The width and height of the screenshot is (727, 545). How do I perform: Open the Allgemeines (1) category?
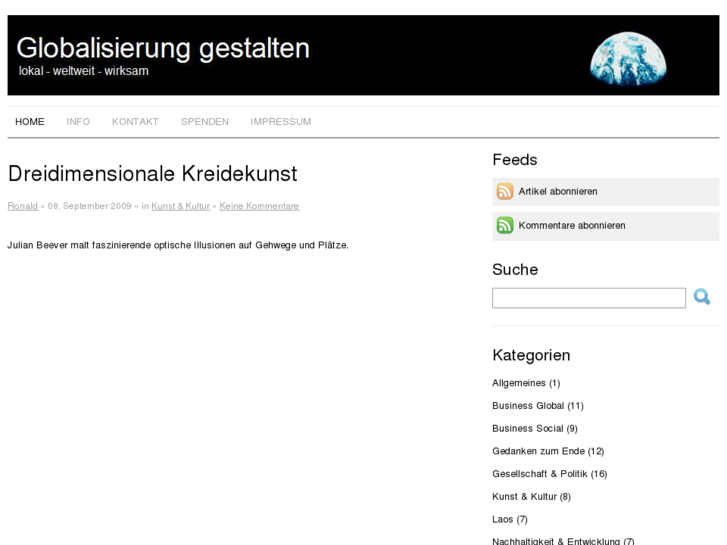pos(526,383)
